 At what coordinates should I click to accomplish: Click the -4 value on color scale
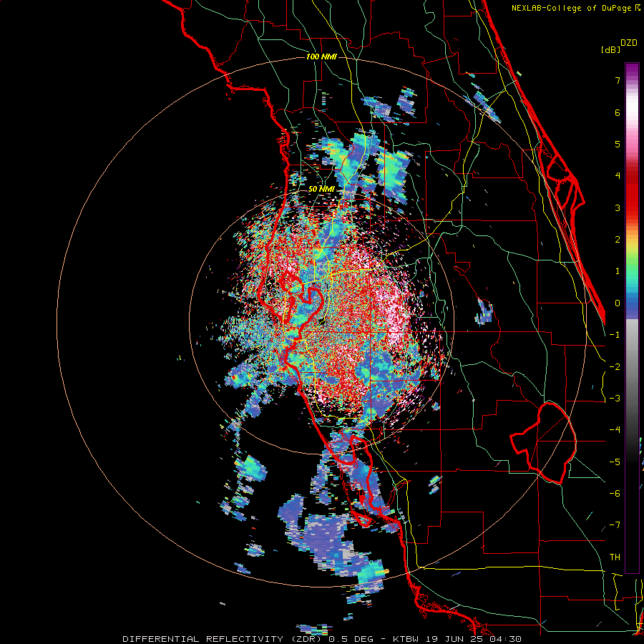coord(615,430)
